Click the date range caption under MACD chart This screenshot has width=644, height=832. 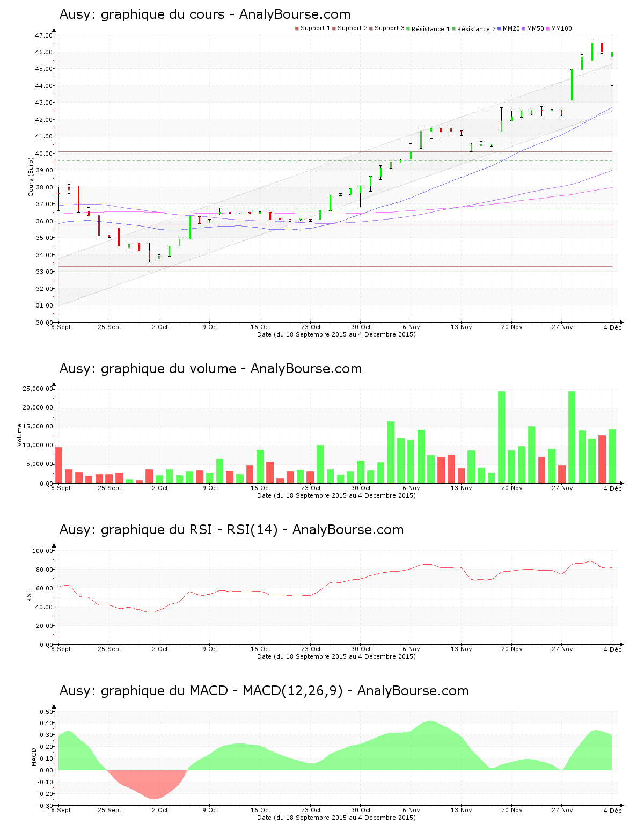[336, 818]
